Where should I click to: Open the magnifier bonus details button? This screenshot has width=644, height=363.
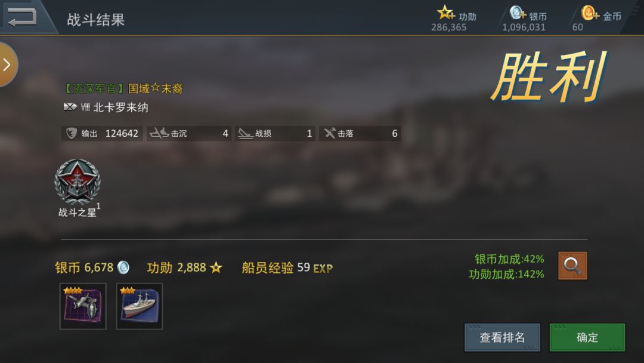(572, 266)
